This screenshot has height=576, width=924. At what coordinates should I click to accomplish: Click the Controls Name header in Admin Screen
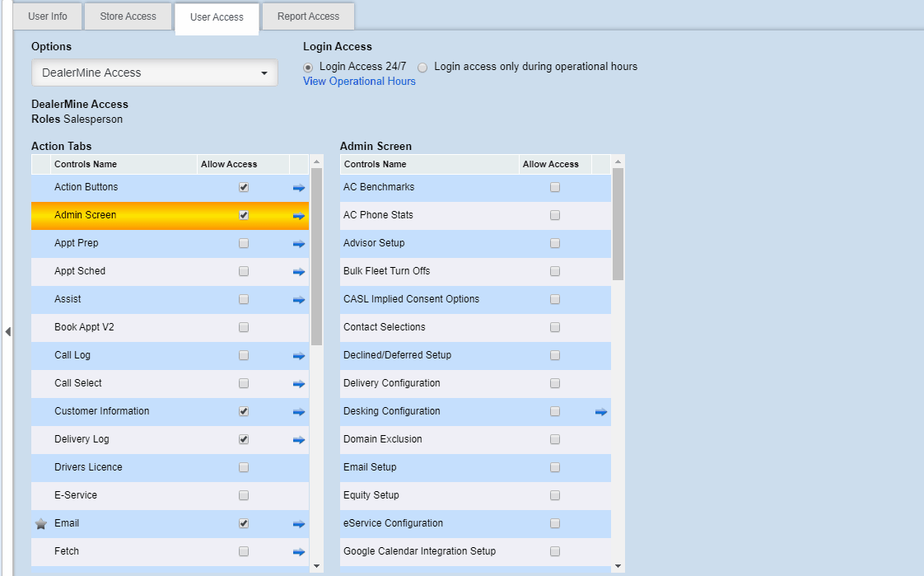point(375,164)
